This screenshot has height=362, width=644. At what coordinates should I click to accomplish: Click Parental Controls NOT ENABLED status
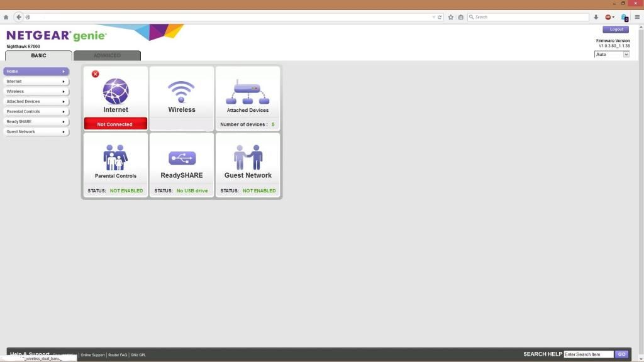click(126, 191)
